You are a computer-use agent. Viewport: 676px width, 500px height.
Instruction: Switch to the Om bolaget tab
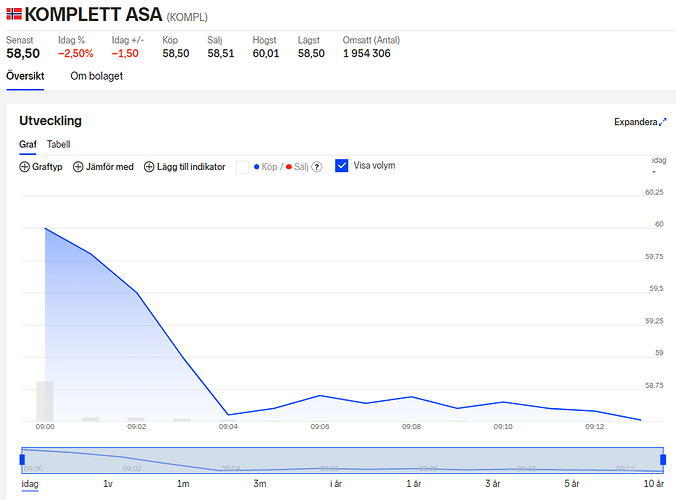point(97,76)
